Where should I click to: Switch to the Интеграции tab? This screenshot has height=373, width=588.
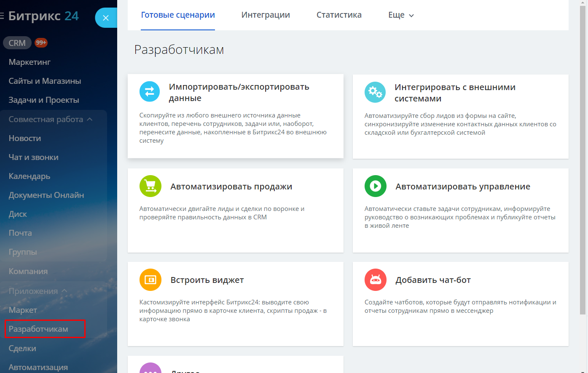click(266, 15)
